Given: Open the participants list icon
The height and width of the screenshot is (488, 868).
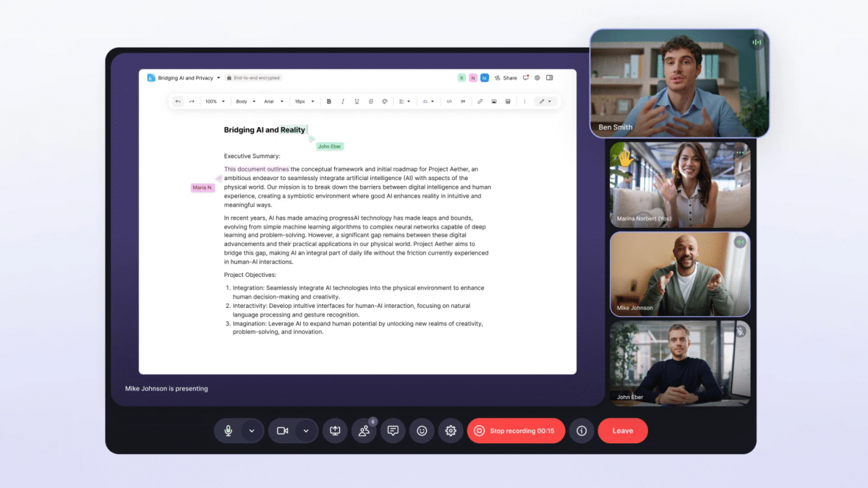Looking at the screenshot, I should click(364, 431).
